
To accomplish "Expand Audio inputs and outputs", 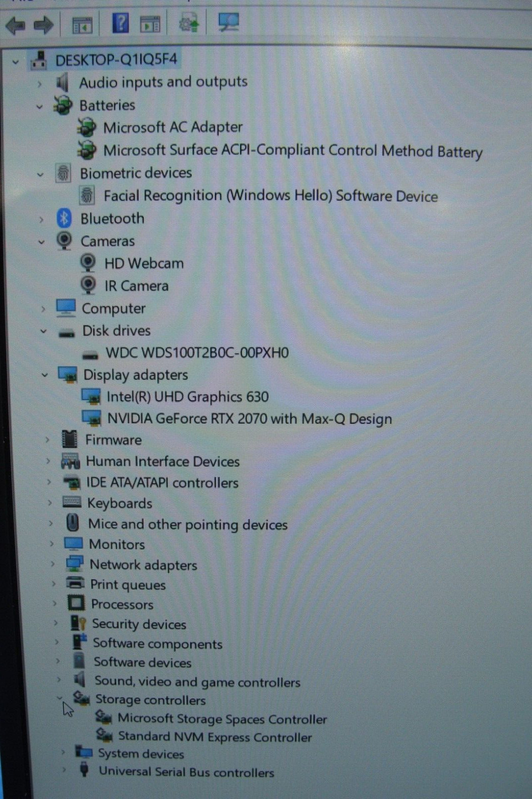I will pyautogui.click(x=40, y=84).
